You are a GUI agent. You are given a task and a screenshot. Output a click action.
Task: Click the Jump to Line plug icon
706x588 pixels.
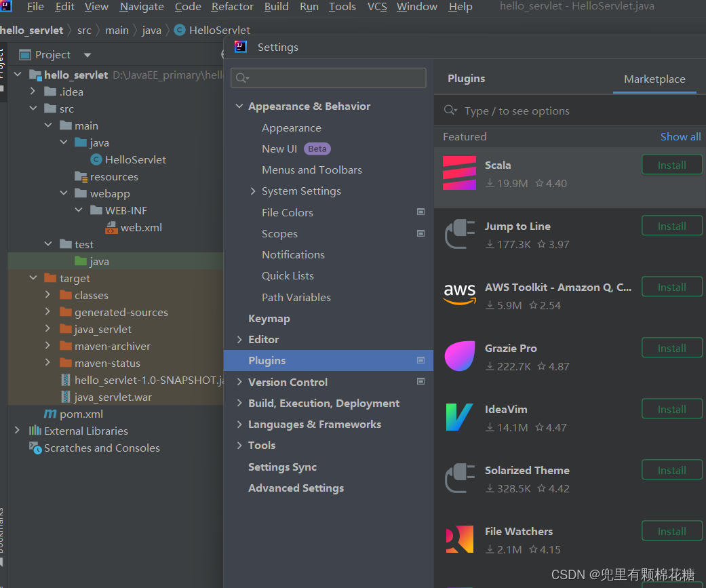460,234
